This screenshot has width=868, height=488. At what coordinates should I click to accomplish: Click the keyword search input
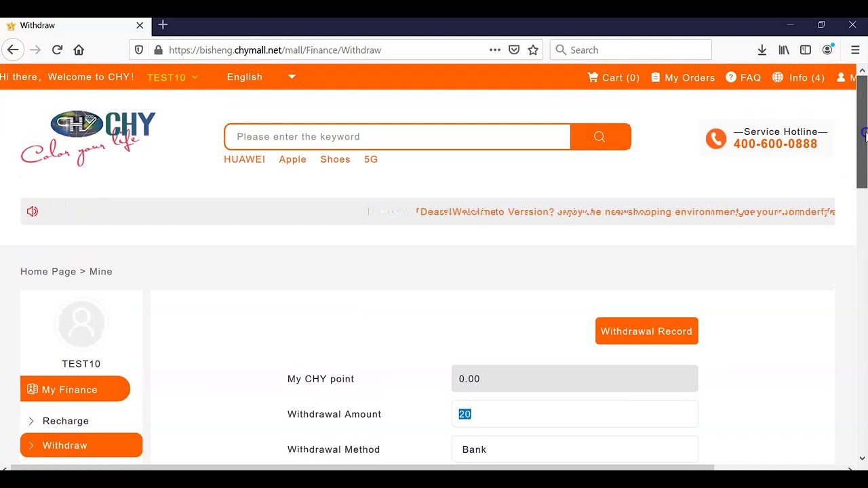[x=397, y=136]
